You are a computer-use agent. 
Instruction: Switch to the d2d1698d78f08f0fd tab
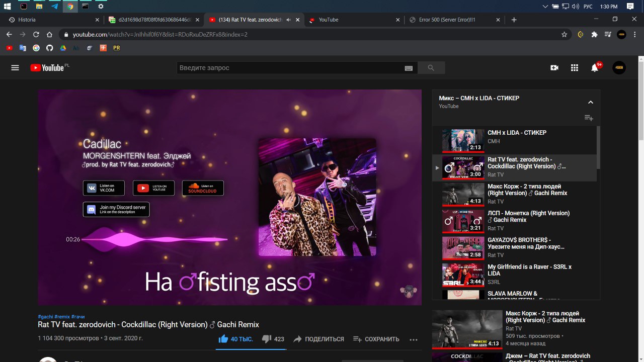click(153, 20)
